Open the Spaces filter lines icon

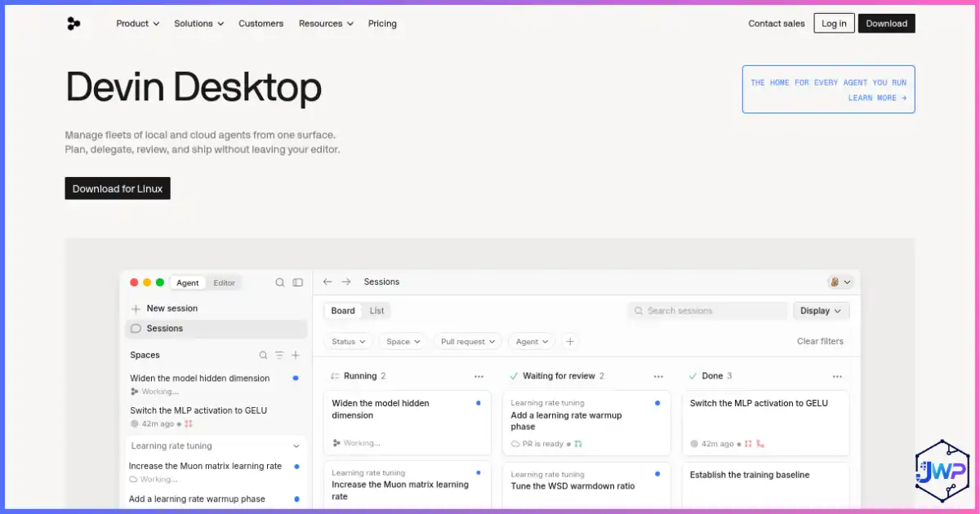tap(279, 355)
